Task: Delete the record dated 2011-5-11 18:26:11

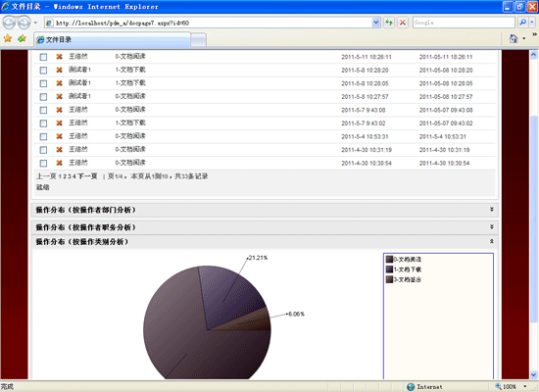Action: 60,57
